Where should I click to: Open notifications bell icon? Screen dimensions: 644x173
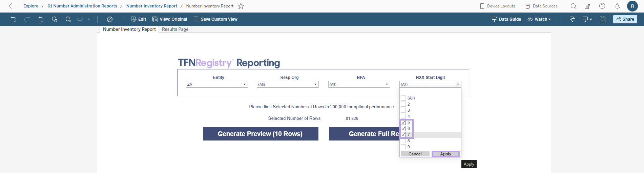coord(617,6)
